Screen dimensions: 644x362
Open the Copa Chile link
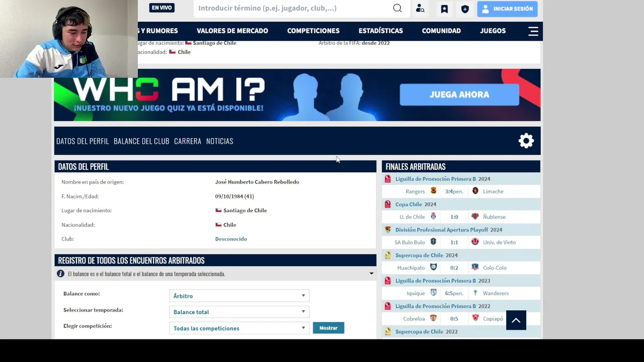pos(409,204)
